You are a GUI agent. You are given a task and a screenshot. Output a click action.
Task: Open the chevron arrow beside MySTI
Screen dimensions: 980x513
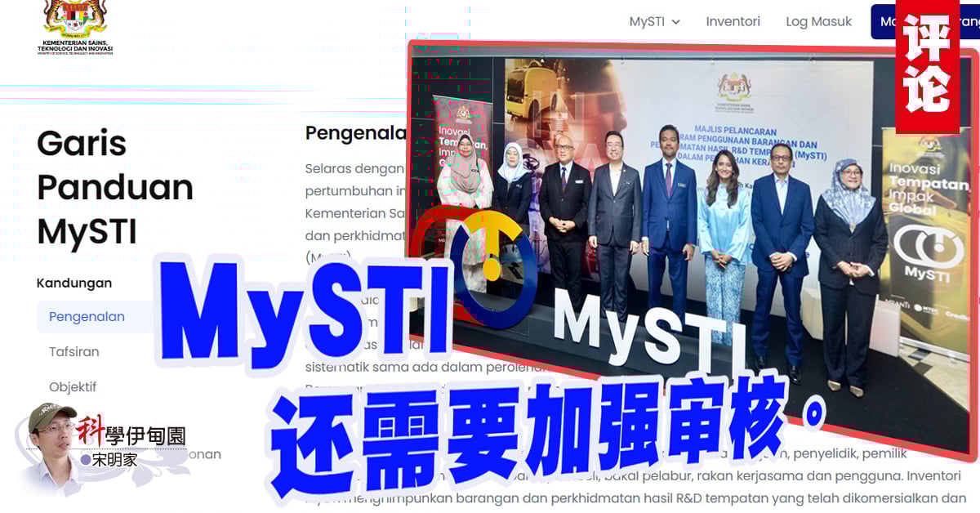click(x=675, y=22)
